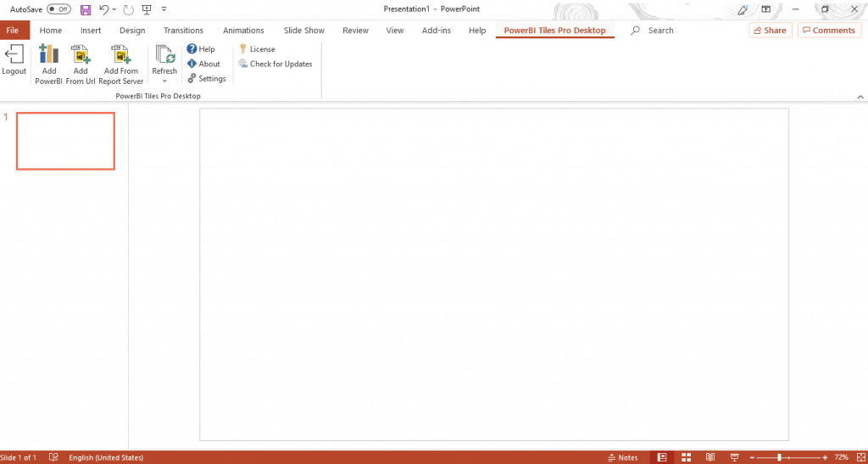Click the zoom slider handle
868x464 pixels.
point(780,457)
